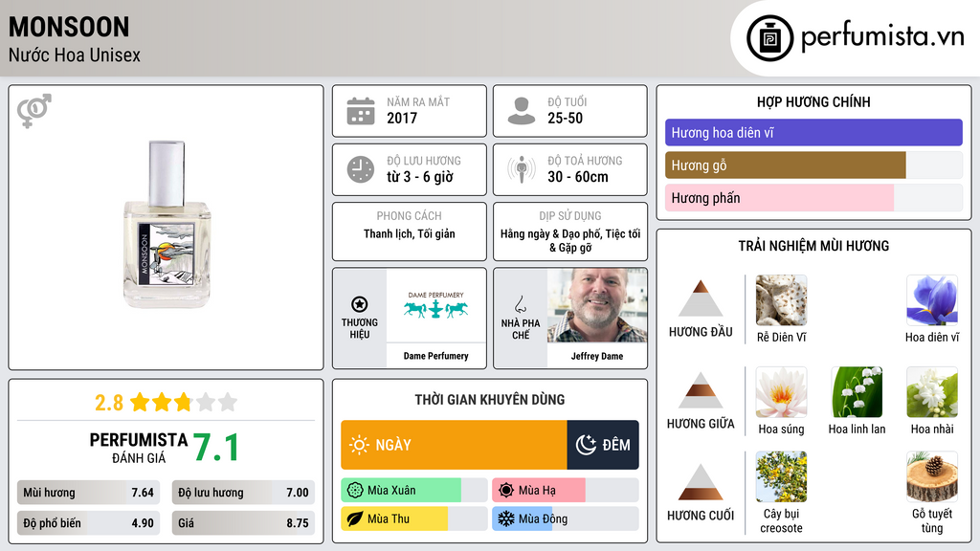Open the Monsoon perfume bottle image
Viewport: 980px width, 551px height.
click(x=167, y=224)
